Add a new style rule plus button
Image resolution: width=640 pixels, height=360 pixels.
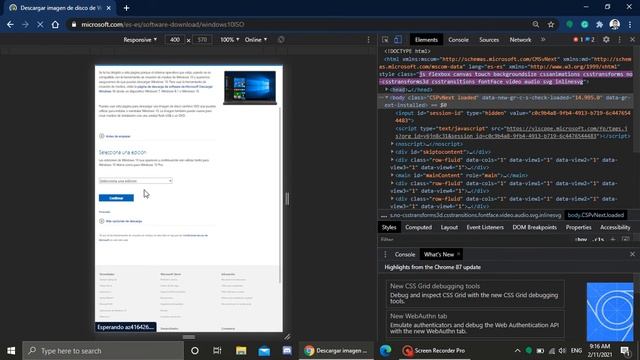613,240
